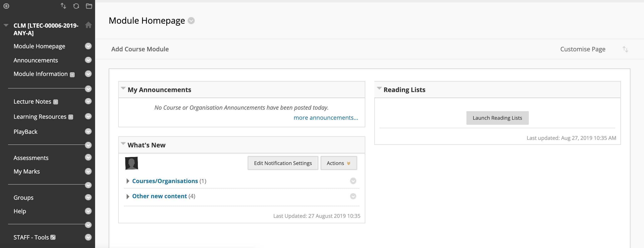
Task: Click Edit Notification Settings button
Action: pyautogui.click(x=283, y=163)
